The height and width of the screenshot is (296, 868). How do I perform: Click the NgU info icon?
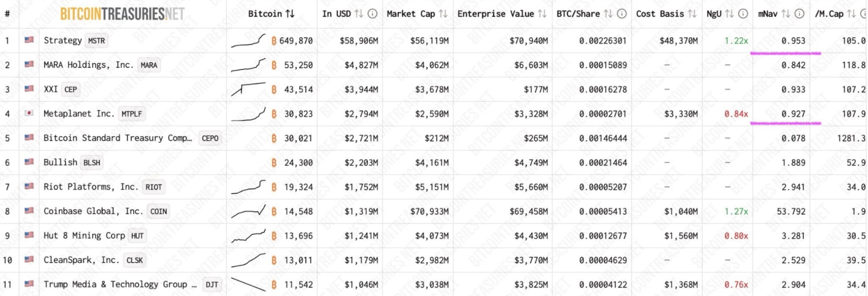(x=743, y=14)
